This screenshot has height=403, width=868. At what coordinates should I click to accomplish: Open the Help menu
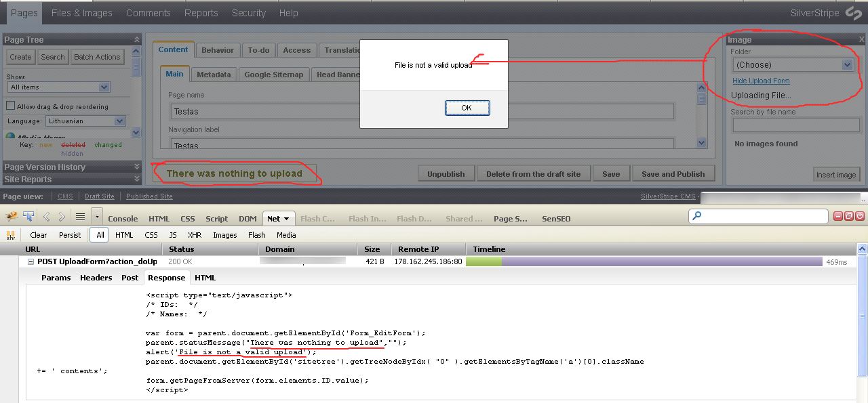(288, 13)
